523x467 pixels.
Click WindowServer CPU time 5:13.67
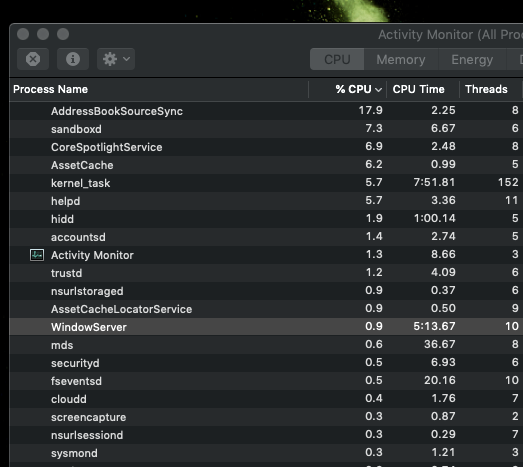tap(434, 326)
